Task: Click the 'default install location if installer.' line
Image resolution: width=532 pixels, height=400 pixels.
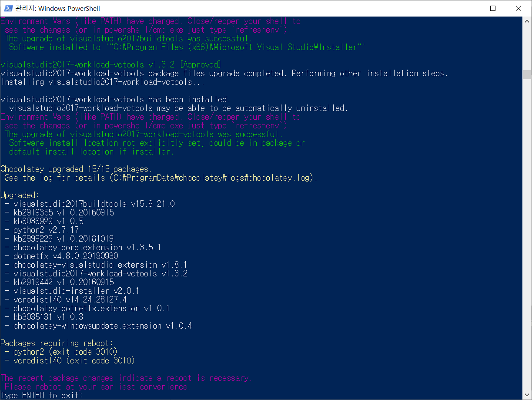Action: click(x=92, y=151)
